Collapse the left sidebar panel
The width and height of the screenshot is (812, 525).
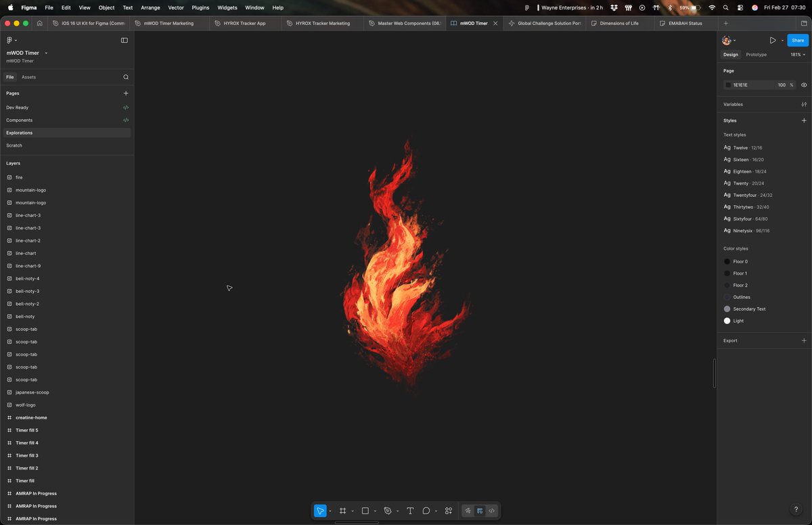(125, 41)
